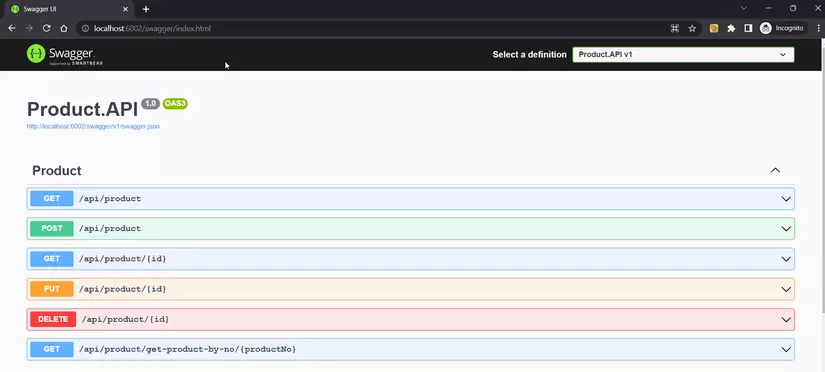Screen dimensions: 825x372
Task: Click the Swagger logo
Action: tap(65, 54)
